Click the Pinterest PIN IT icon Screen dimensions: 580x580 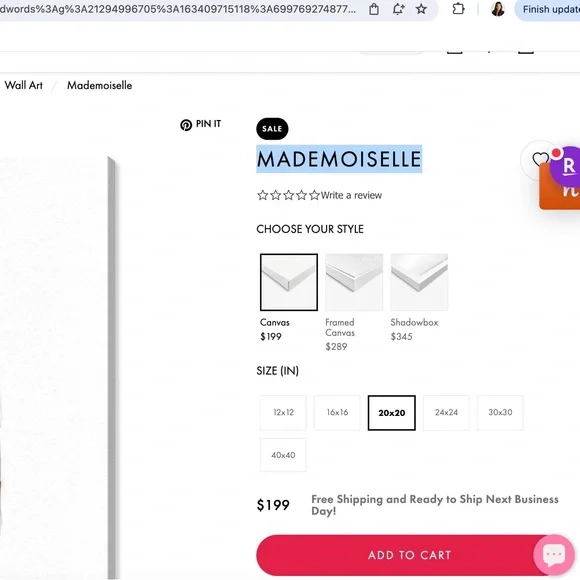coord(186,125)
